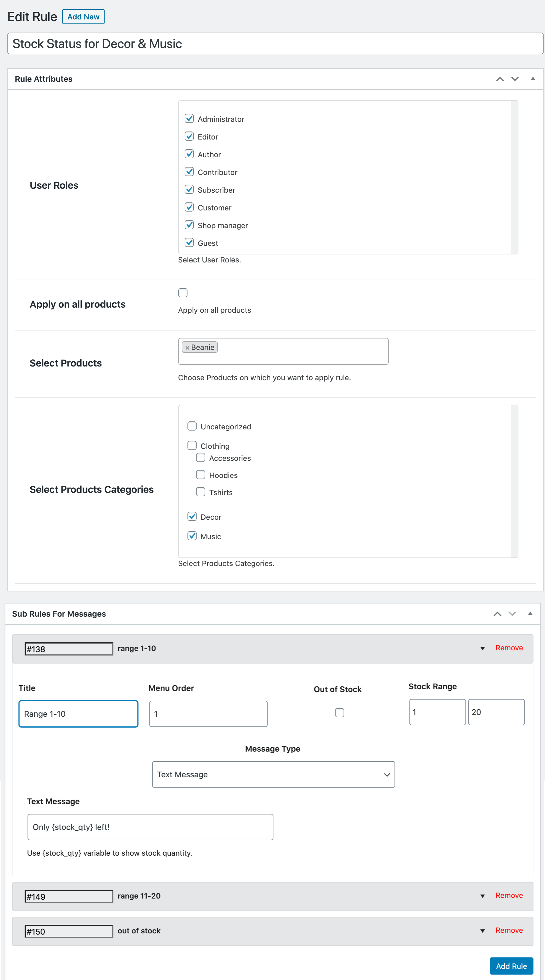The image size is (545, 980).
Task: Uncheck the Administrator user role
Action: click(x=189, y=118)
